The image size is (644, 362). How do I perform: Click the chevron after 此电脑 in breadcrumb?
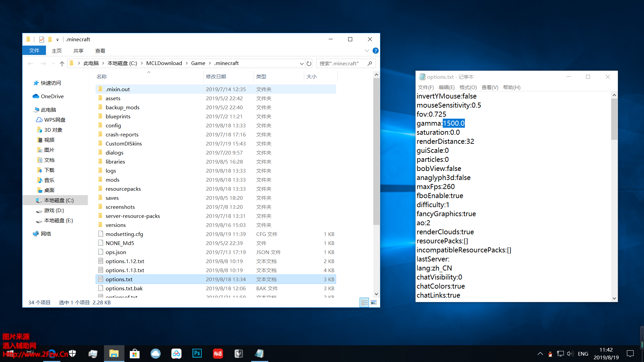103,63
